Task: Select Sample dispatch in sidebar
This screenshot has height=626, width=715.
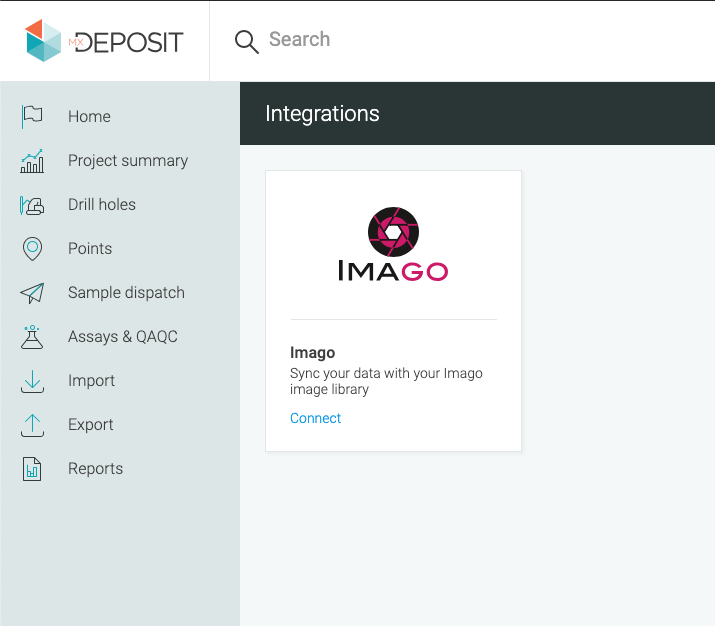Action: click(x=126, y=292)
